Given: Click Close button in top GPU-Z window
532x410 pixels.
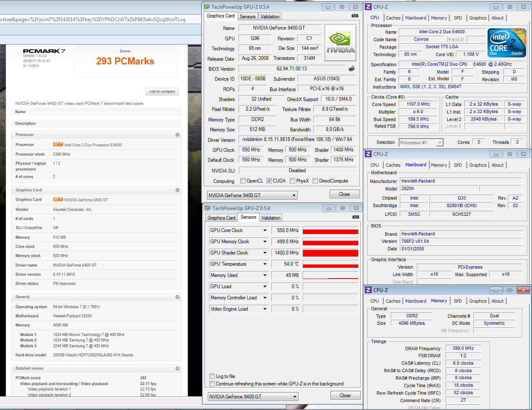Looking at the screenshot, I should tap(344, 194).
